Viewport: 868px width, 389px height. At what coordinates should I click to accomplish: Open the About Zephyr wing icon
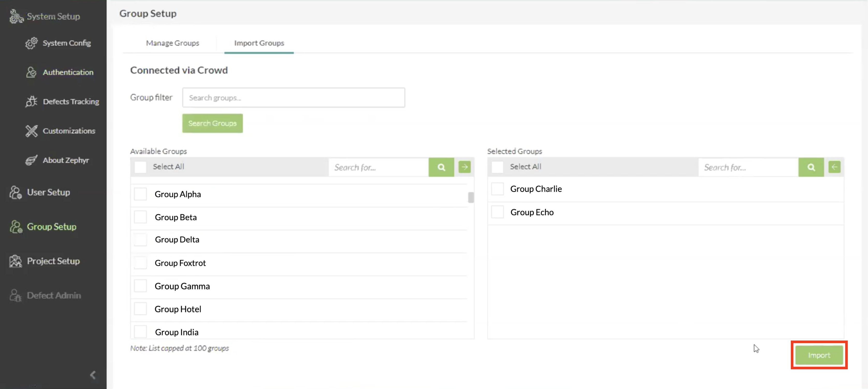tap(31, 160)
